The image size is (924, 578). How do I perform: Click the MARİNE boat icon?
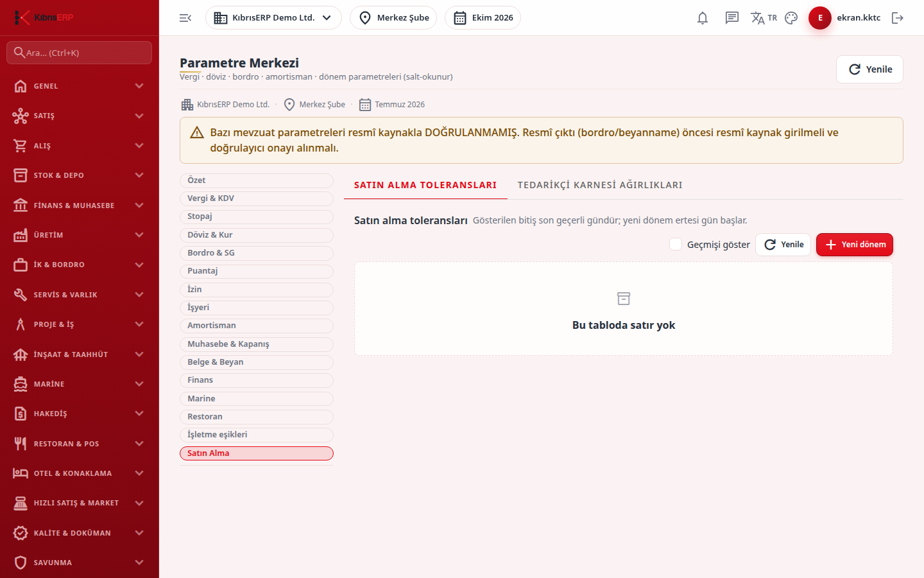[21, 384]
